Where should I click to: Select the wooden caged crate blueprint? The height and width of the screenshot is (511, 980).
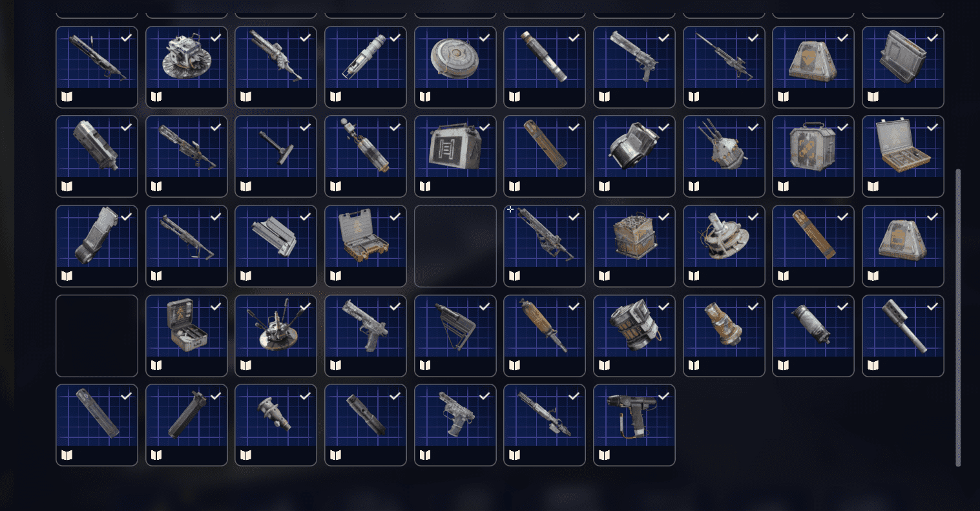tap(634, 246)
